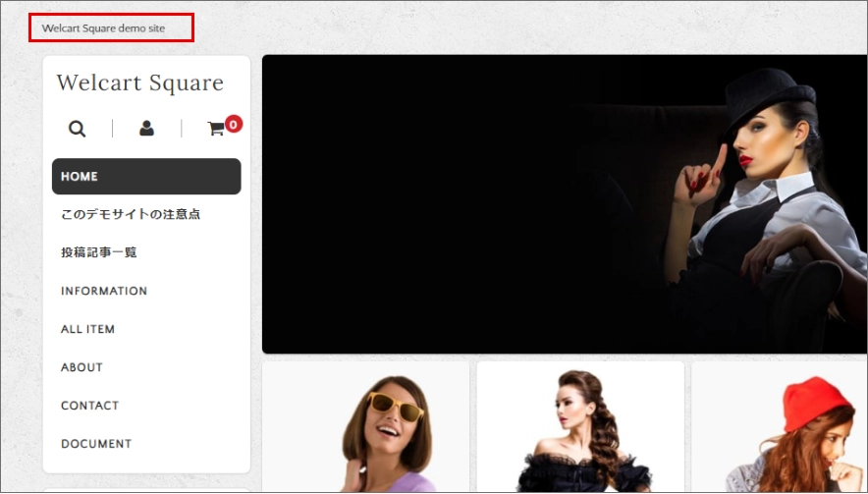The width and height of the screenshot is (868, 494).
Task: Go to the CONTACT page link
Action: 89,406
